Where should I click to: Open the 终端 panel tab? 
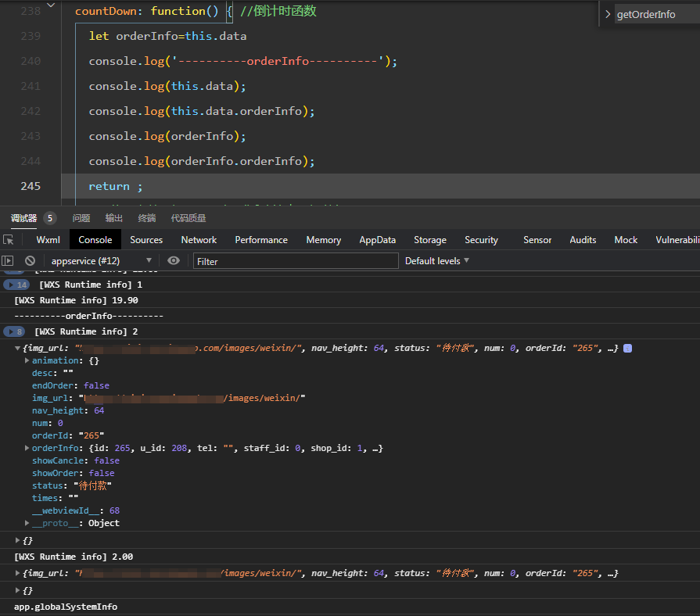tap(147, 218)
